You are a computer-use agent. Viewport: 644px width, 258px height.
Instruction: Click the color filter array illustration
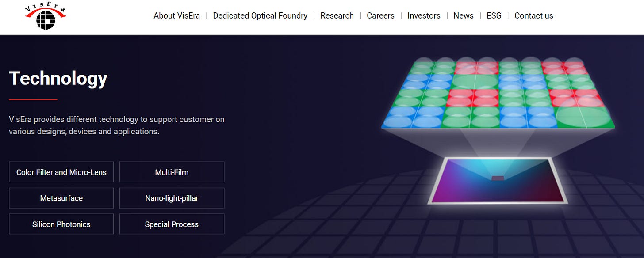[x=498, y=94]
